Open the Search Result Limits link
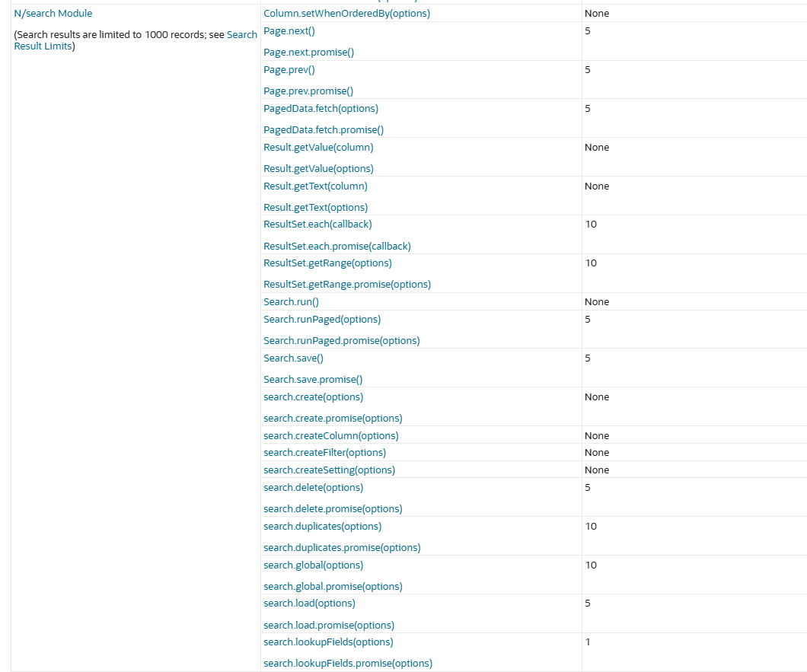 [x=43, y=46]
